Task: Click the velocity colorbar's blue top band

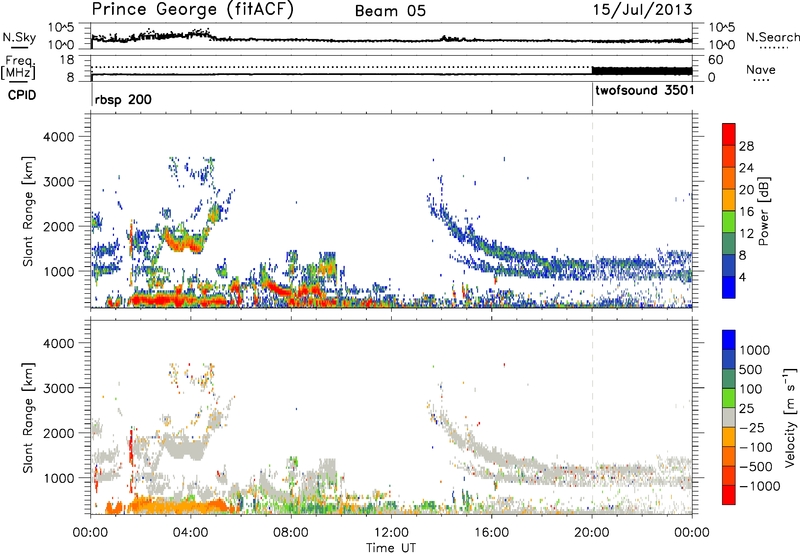Action: tap(729, 340)
